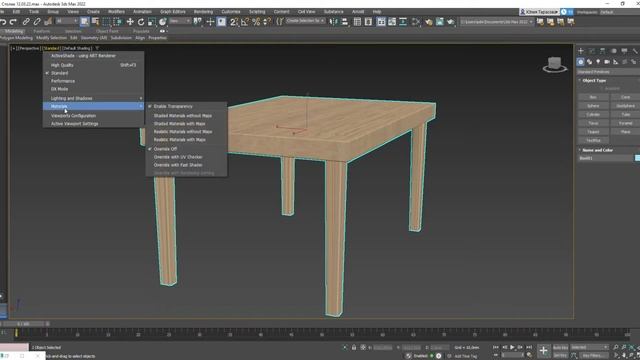Click the Cylinder primitive button
This screenshot has height=360, width=640.
(593, 115)
